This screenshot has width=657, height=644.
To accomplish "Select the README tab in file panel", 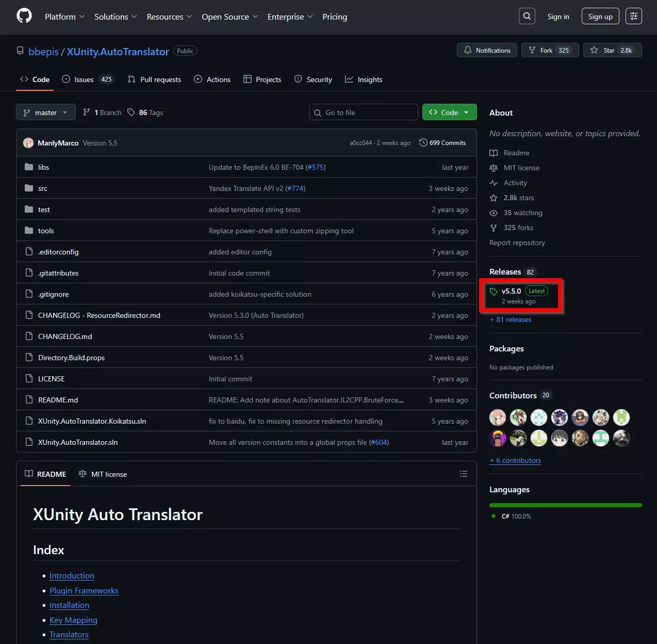I will pos(45,474).
